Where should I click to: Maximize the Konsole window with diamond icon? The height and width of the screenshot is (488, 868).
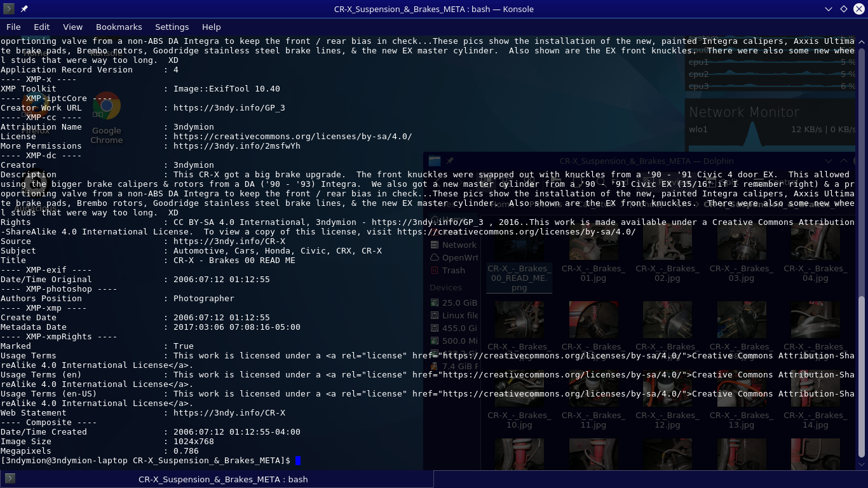pos(844,9)
